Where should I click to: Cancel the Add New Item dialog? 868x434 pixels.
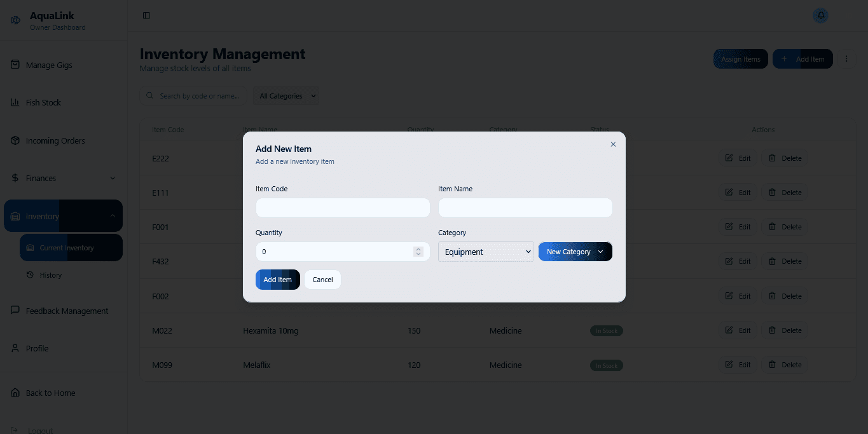[x=322, y=280]
